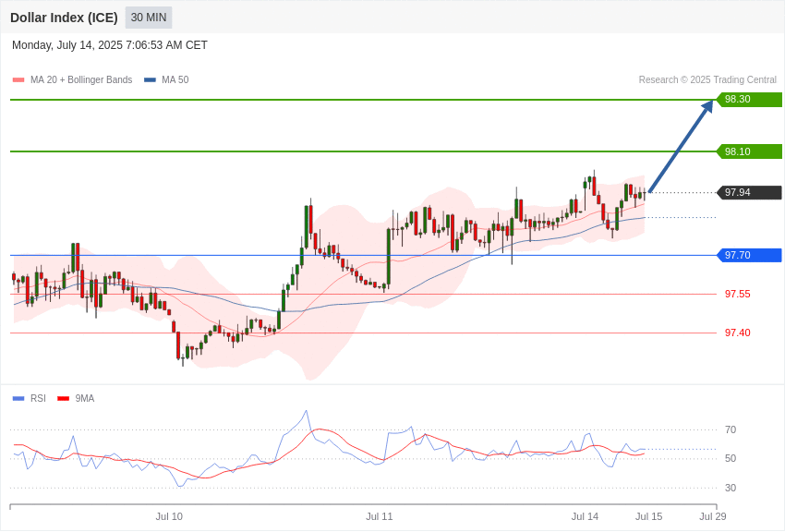Click the RSI 70 overbought level label
The height and width of the screenshot is (532, 785).
(731, 429)
